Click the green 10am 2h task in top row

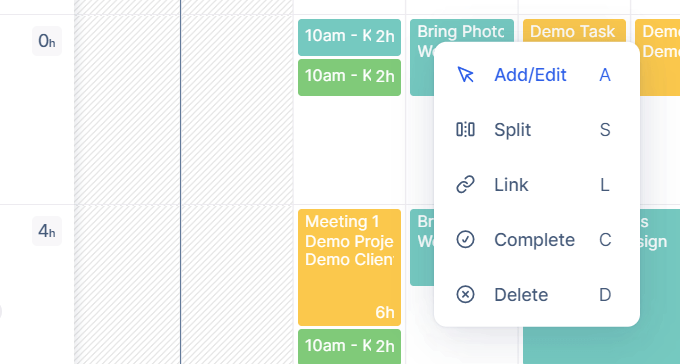click(349, 77)
